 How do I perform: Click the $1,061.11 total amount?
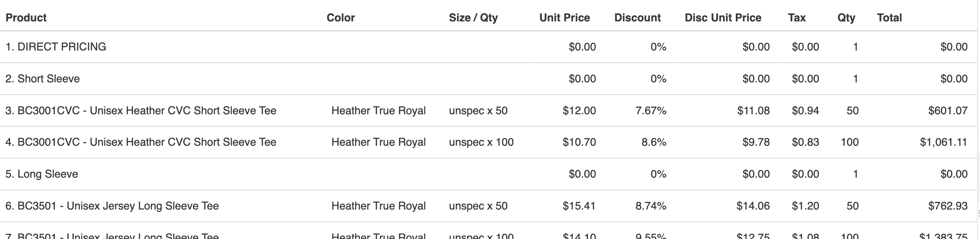click(943, 142)
